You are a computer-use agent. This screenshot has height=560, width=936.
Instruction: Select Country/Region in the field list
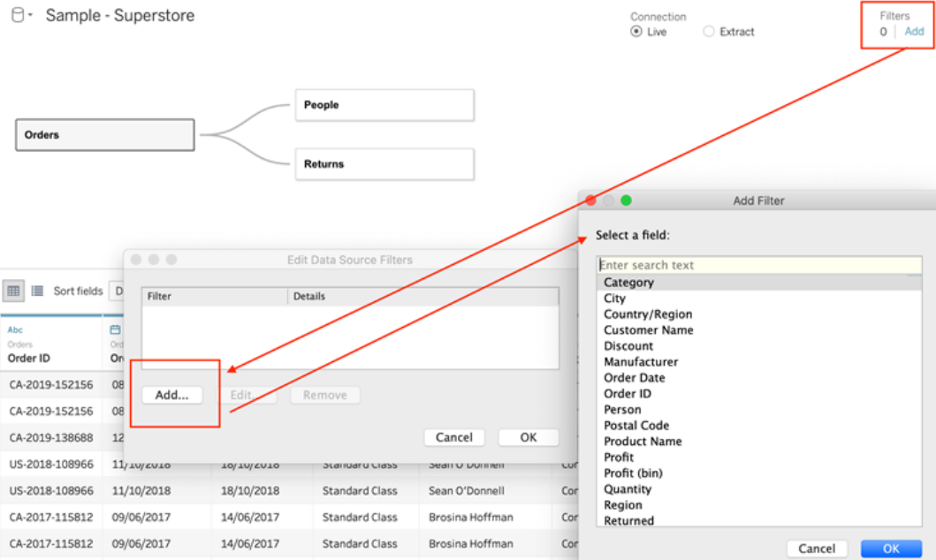[x=759, y=314]
